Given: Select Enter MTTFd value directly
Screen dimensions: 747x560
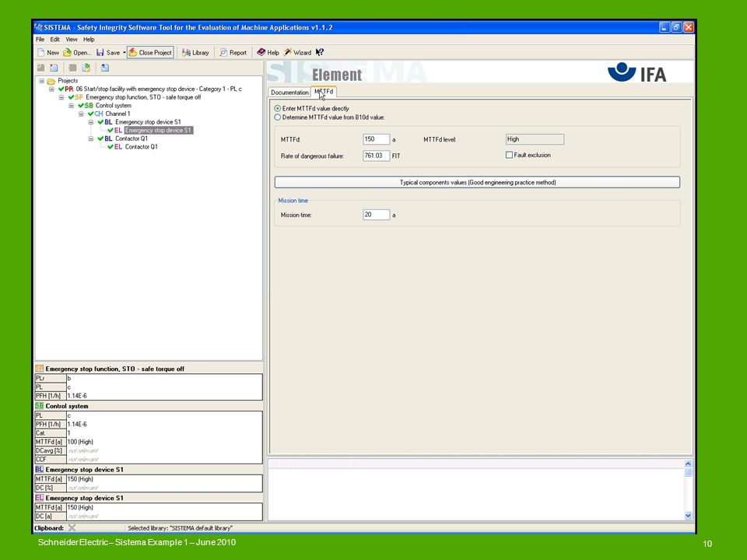Looking at the screenshot, I should pos(278,109).
